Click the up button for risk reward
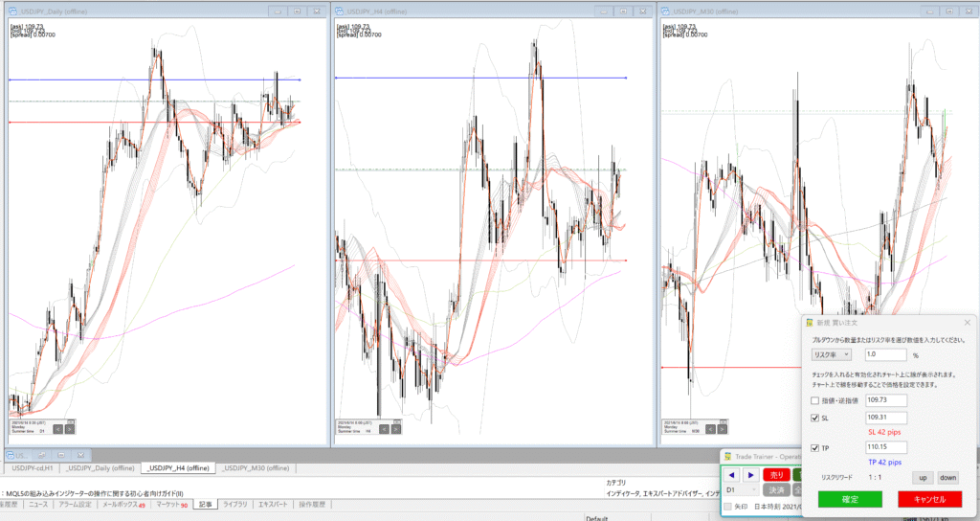Screen dimensions: 980x521 pyautogui.click(x=923, y=478)
